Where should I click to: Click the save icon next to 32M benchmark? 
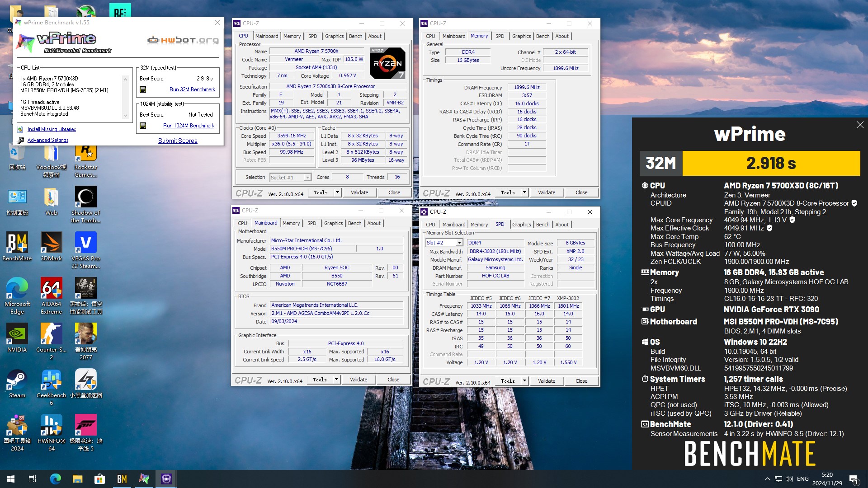click(143, 89)
